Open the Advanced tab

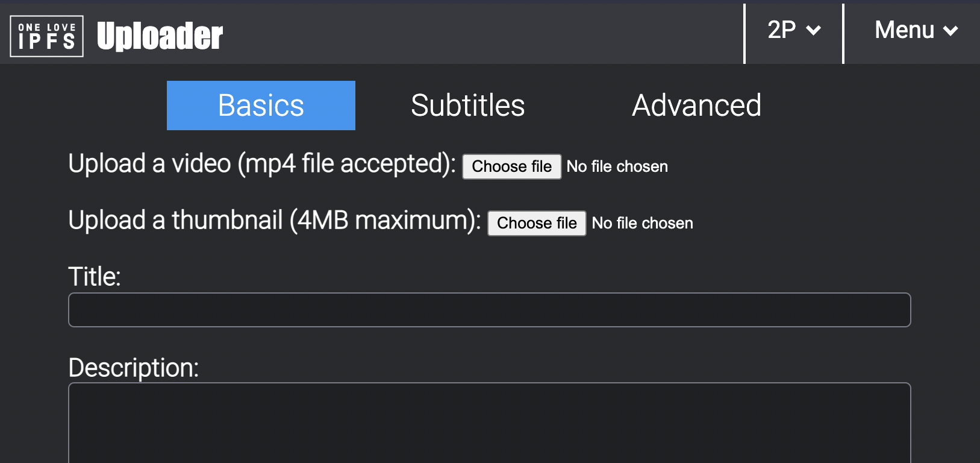tap(696, 106)
